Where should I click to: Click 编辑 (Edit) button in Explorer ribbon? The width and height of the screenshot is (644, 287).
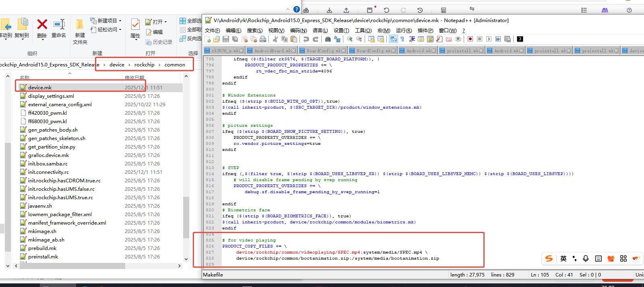click(x=154, y=32)
